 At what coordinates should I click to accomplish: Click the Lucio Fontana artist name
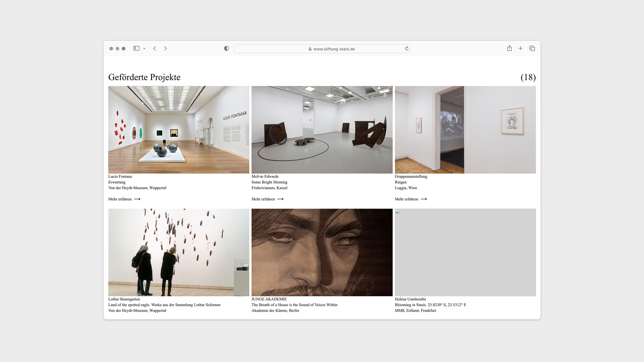[x=120, y=176]
